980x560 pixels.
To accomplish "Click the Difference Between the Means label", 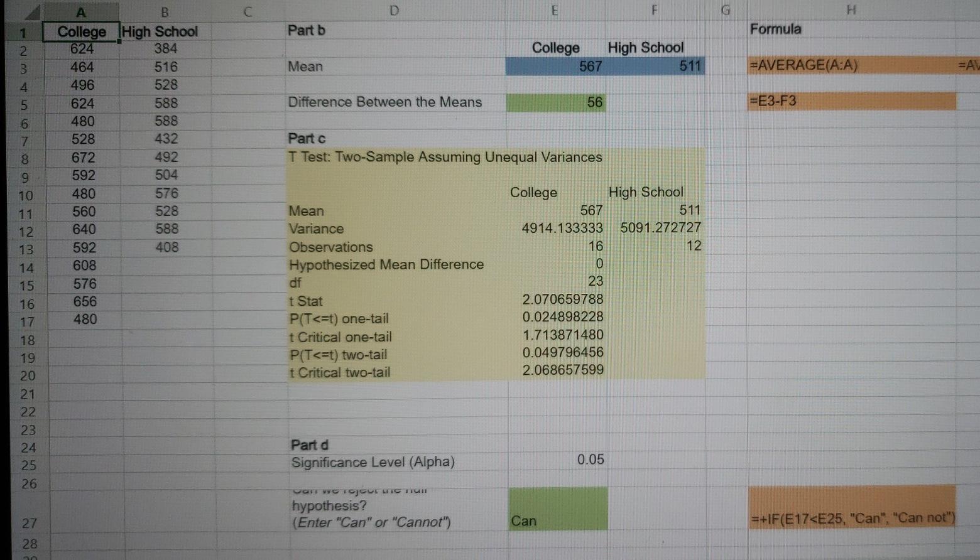I will click(384, 102).
